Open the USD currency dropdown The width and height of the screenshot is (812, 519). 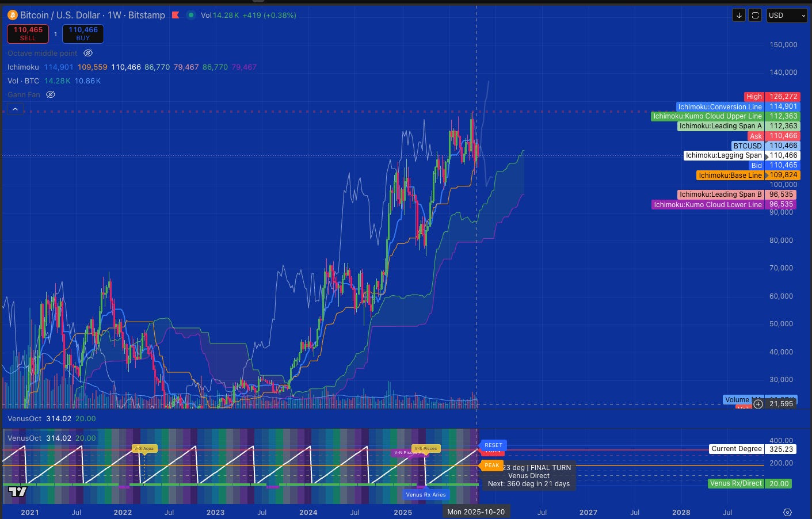(x=787, y=16)
